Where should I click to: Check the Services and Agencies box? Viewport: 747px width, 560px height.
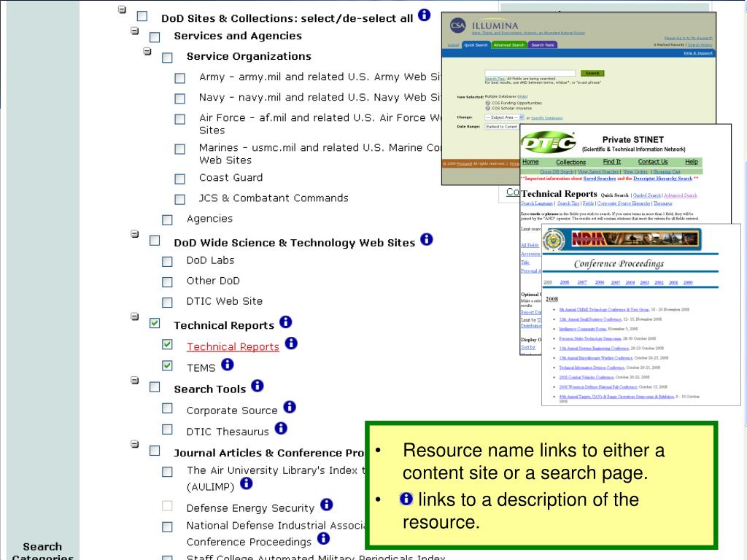pos(155,37)
